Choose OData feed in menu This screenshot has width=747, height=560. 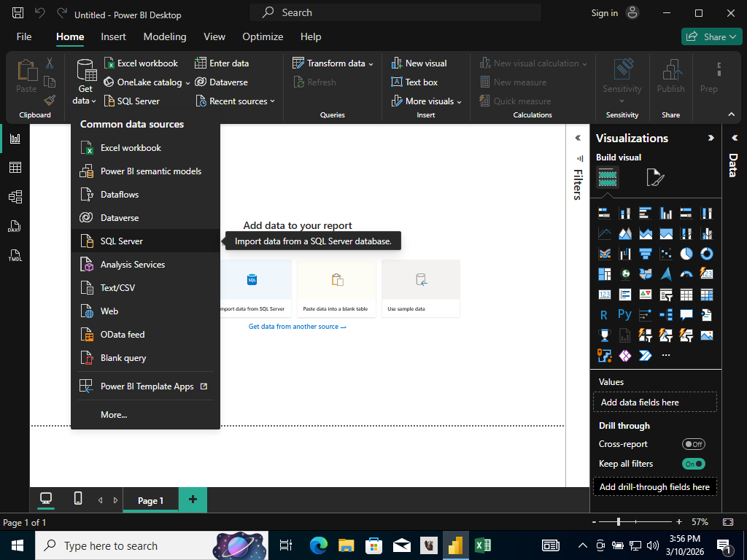pyautogui.click(x=145, y=335)
